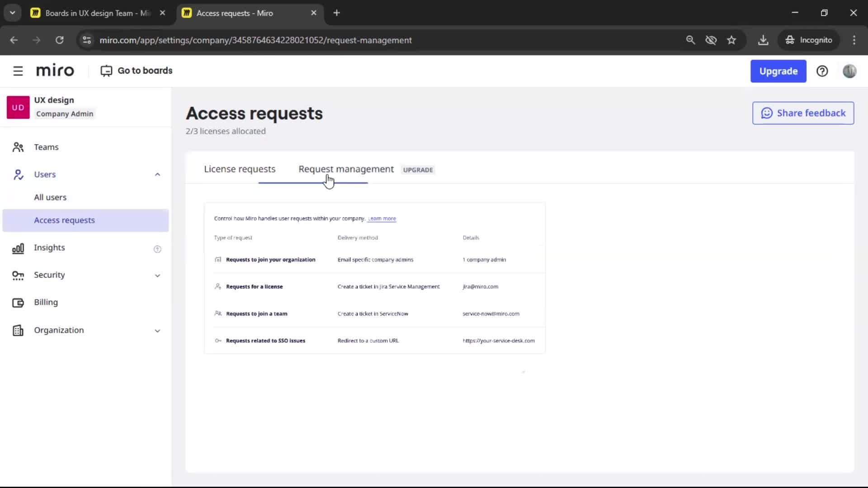Switch to Boards in UX design Team tab
868x488 pixels.
pyautogui.click(x=97, y=13)
